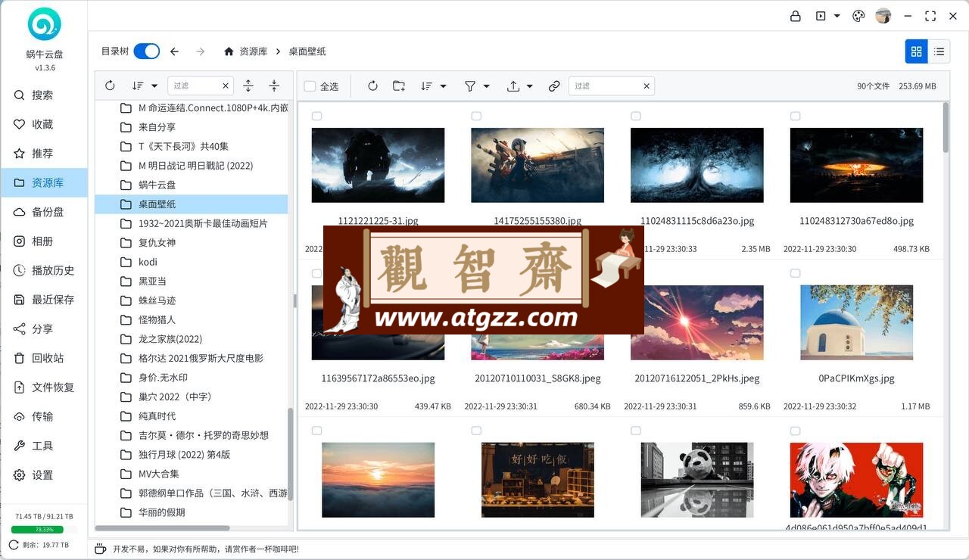The height and width of the screenshot is (560, 969).
Task: Open 回收站 in the sidebar
Action: point(44,358)
